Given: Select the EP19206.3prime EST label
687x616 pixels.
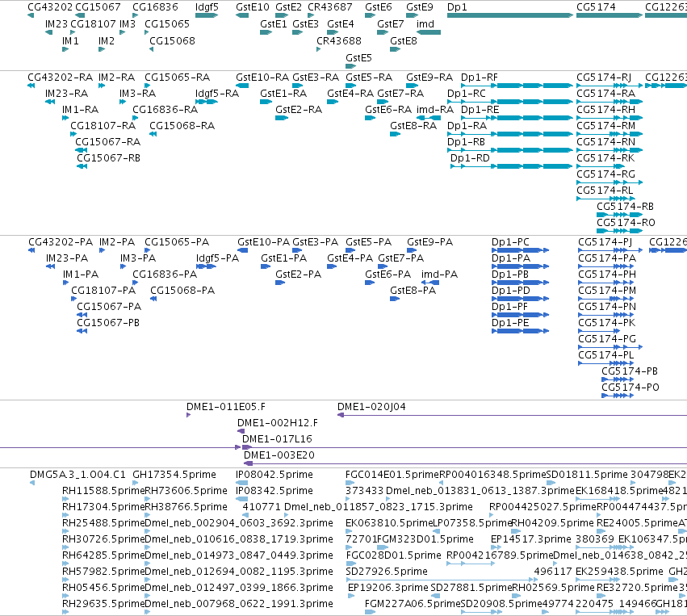Looking at the screenshot, I should point(388,587).
